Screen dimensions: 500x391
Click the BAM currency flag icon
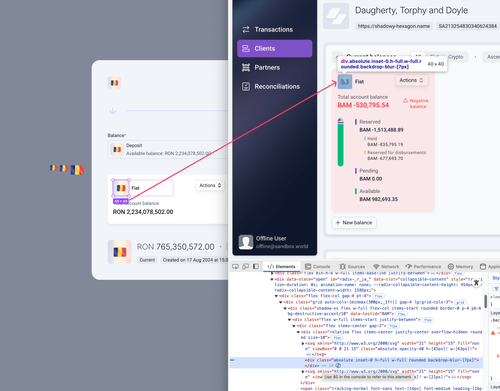[x=345, y=82]
